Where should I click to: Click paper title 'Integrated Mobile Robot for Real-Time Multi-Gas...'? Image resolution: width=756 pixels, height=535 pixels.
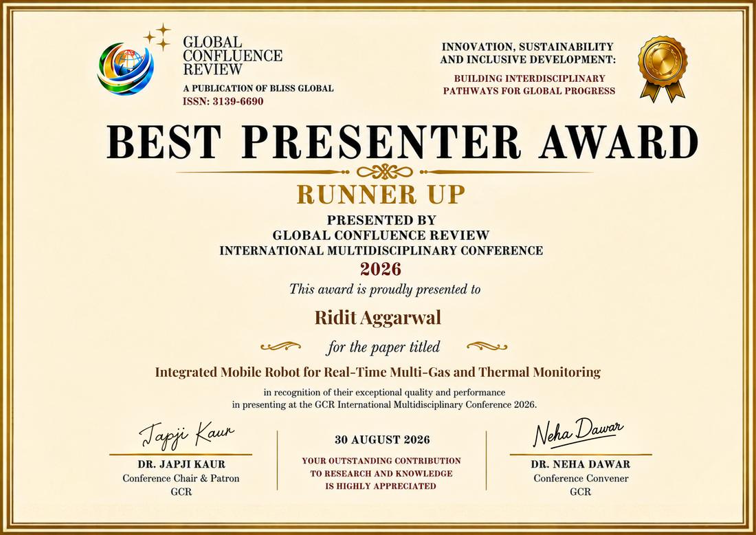coord(377,373)
